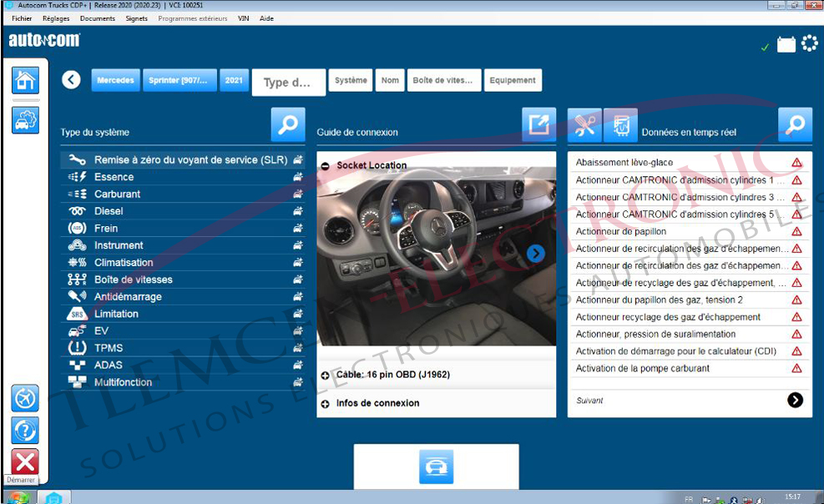Image resolution: width=824 pixels, height=504 pixels.
Task: Open the ECU chip icon beside tools
Action: [x=620, y=125]
